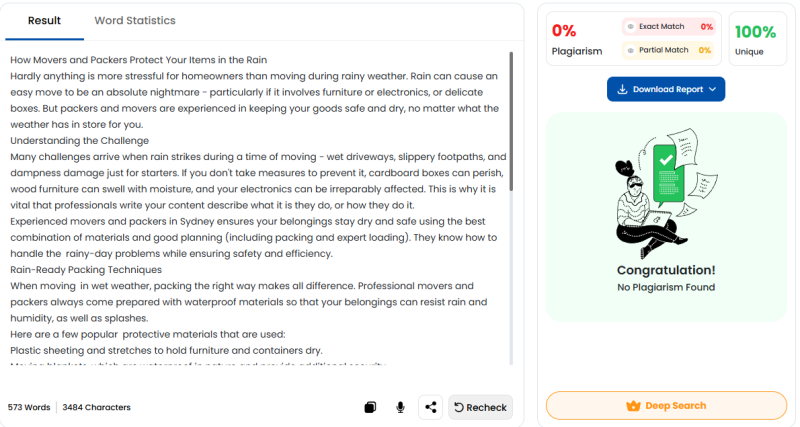Click the microphone listen icon
The width and height of the screenshot is (800, 427).
click(x=401, y=407)
